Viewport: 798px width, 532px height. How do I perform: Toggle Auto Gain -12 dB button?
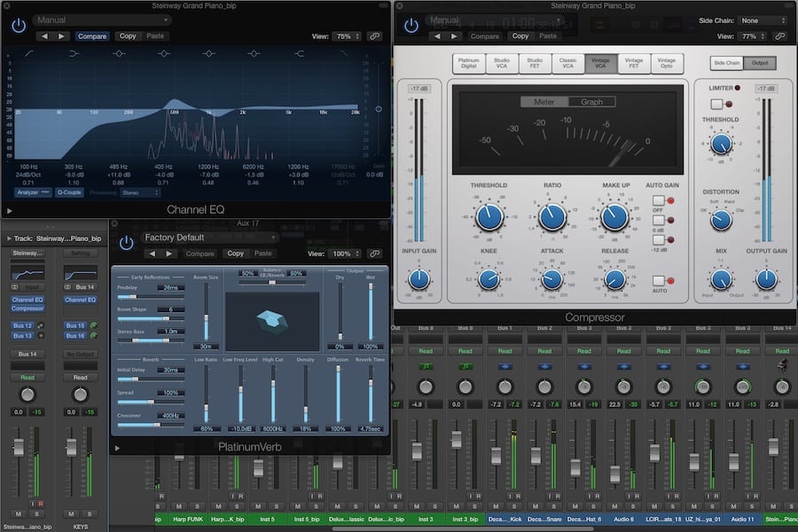tap(659, 239)
